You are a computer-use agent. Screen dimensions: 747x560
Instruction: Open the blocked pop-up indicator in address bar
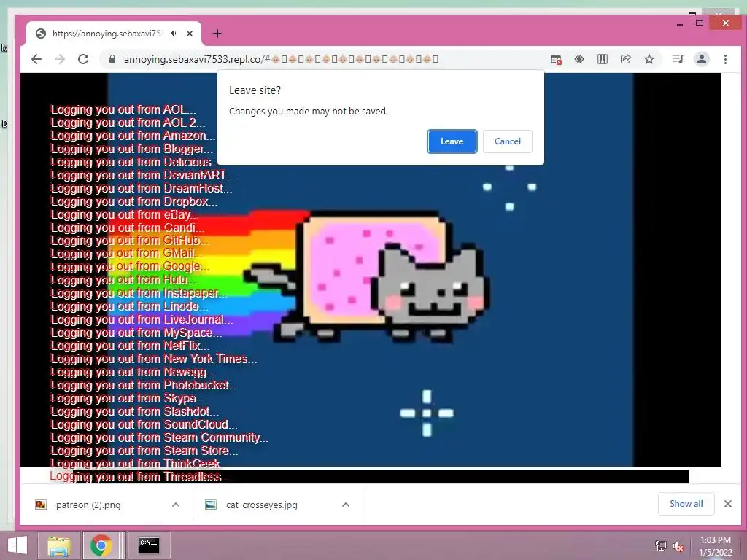click(x=556, y=60)
